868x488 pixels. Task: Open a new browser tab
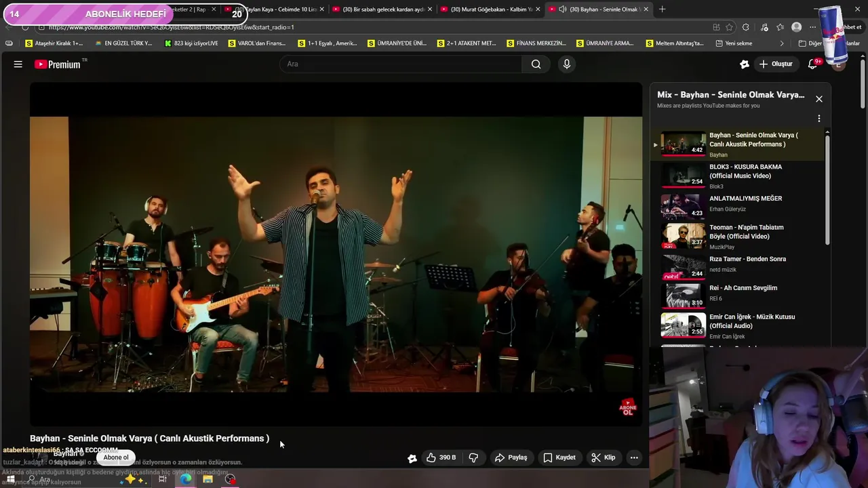(x=663, y=9)
